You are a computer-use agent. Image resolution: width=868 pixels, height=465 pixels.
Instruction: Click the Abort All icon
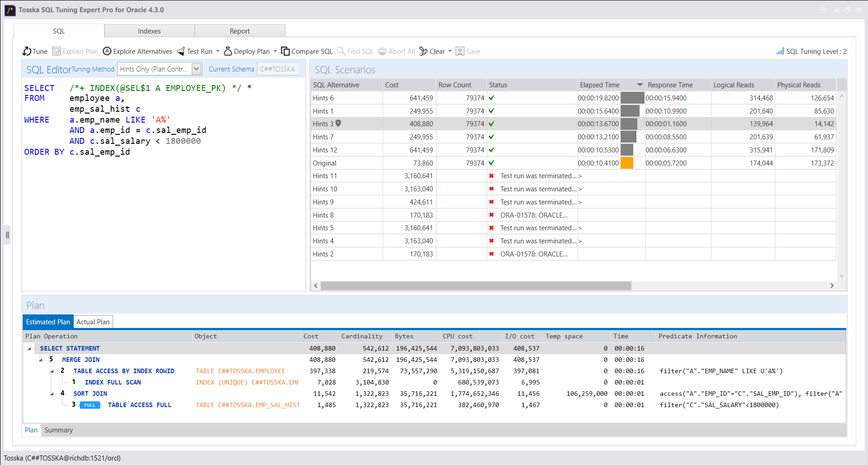pyautogui.click(x=382, y=52)
